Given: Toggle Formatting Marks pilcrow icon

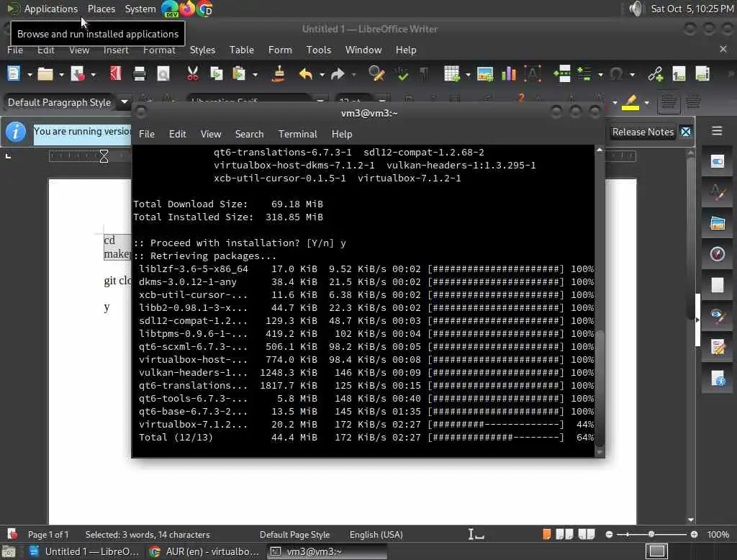Looking at the screenshot, I should coord(424,74).
